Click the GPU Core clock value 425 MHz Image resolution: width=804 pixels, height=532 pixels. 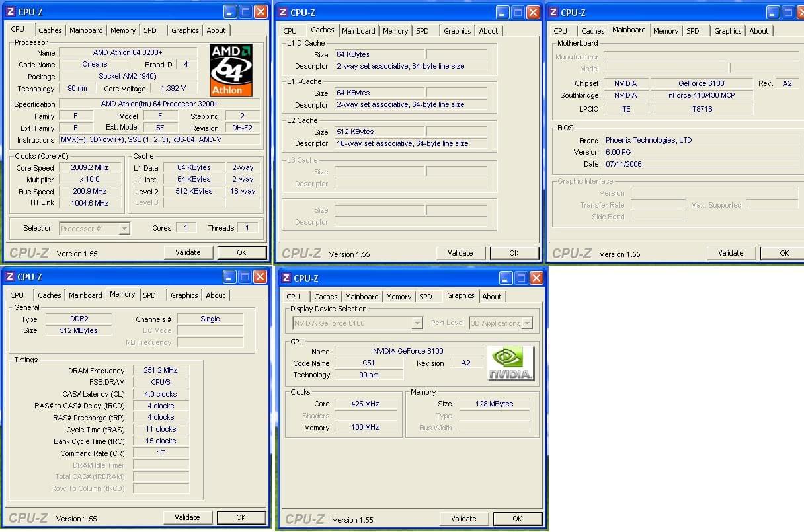[365, 404]
